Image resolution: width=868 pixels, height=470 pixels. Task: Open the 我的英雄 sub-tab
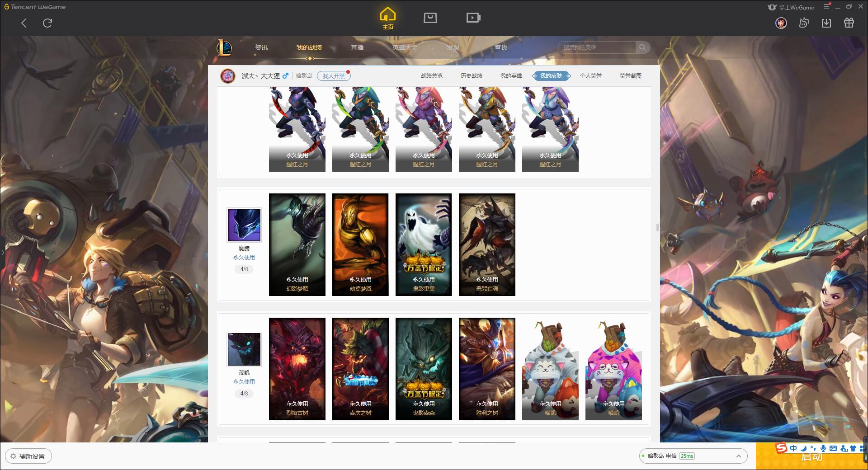511,76
